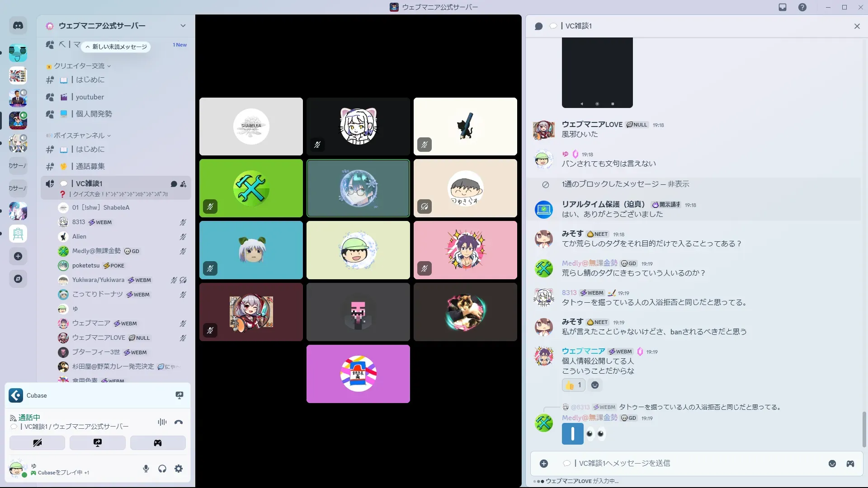Open the youtuber channel
Screen dimensions: 868x488
(x=90, y=97)
